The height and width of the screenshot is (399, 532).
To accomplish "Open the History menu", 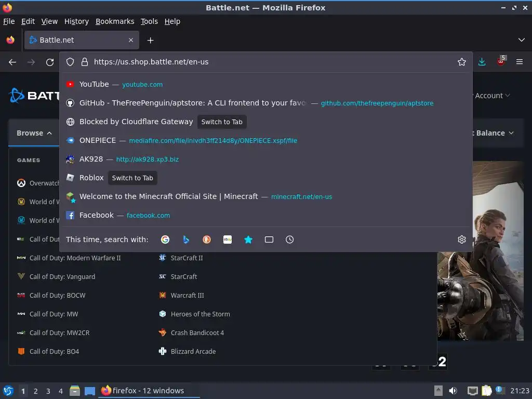I will [x=77, y=21].
